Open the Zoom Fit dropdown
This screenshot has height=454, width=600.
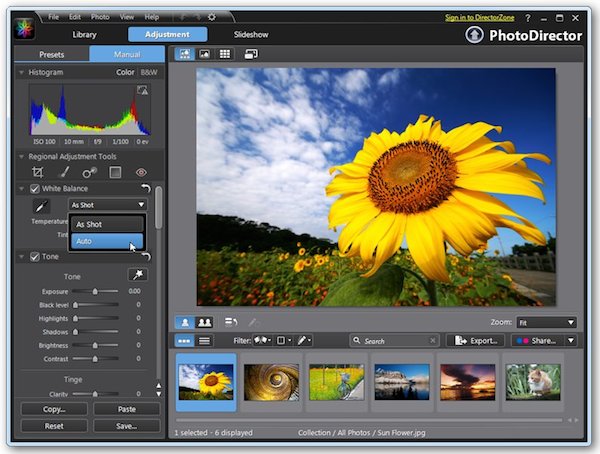click(x=546, y=322)
